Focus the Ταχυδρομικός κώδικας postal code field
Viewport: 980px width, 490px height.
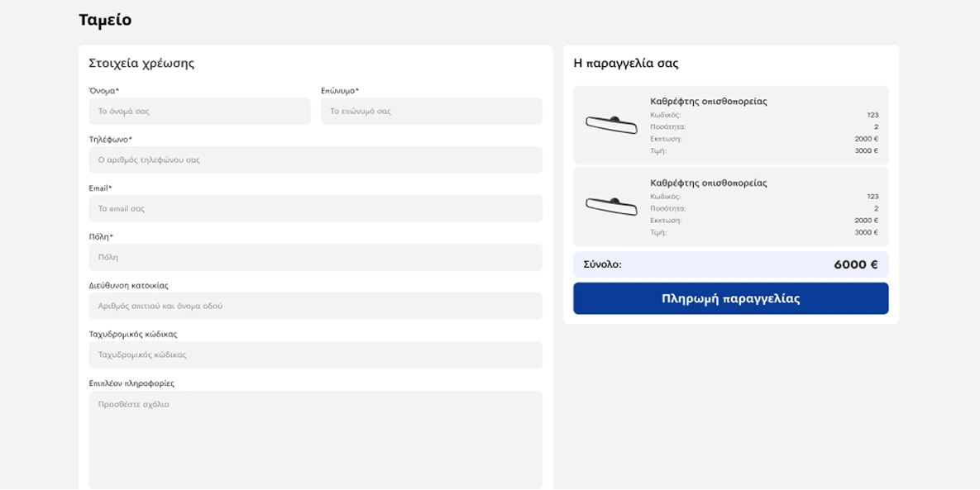coord(315,354)
